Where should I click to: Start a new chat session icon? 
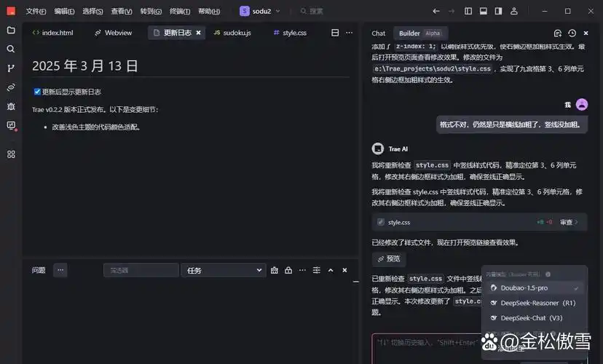(x=558, y=33)
